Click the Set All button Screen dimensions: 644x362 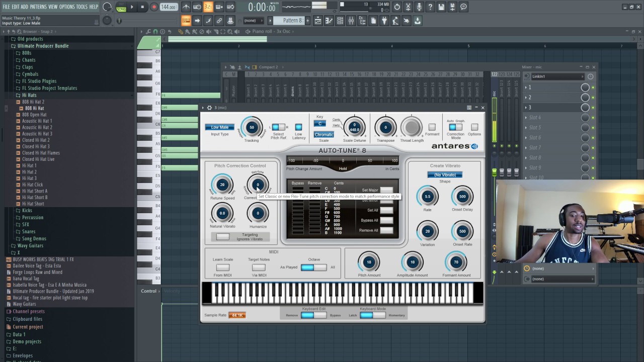click(x=386, y=210)
